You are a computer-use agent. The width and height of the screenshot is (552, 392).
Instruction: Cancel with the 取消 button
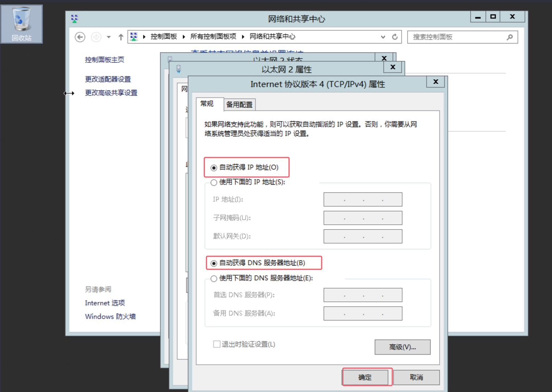coord(416,377)
